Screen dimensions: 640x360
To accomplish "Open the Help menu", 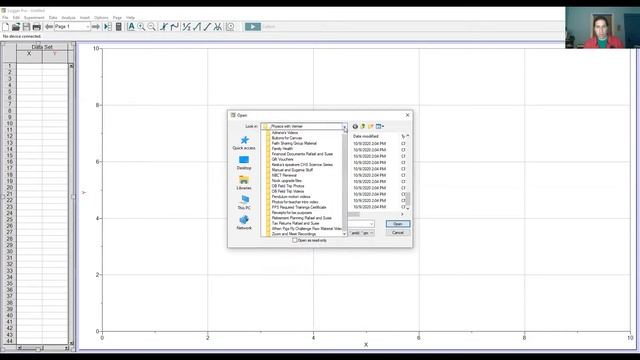I will click(x=130, y=18).
